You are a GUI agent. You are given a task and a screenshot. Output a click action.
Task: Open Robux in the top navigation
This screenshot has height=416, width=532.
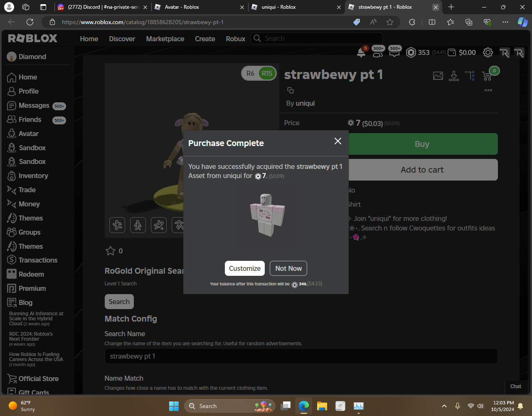236,39
